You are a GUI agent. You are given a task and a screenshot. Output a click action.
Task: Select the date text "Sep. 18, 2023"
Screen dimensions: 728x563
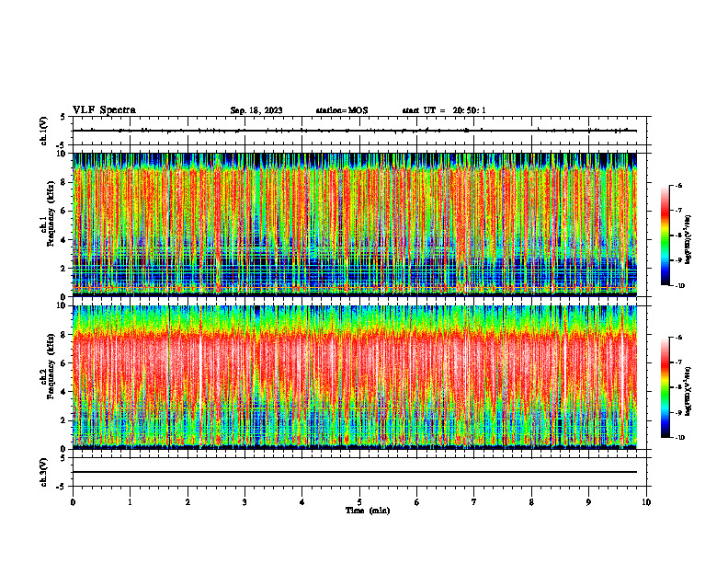click(x=256, y=110)
